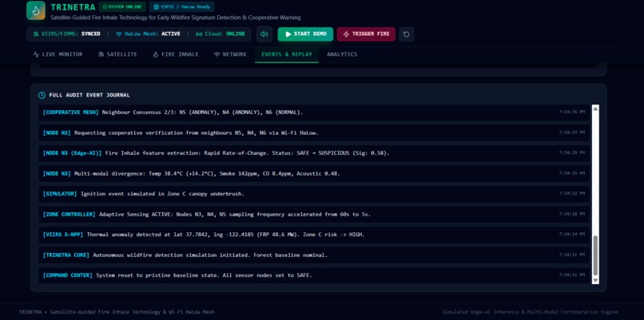This screenshot has height=320, width=644.
Task: Click the clock icon beside Full Audit Event Journal
Action: point(42,95)
